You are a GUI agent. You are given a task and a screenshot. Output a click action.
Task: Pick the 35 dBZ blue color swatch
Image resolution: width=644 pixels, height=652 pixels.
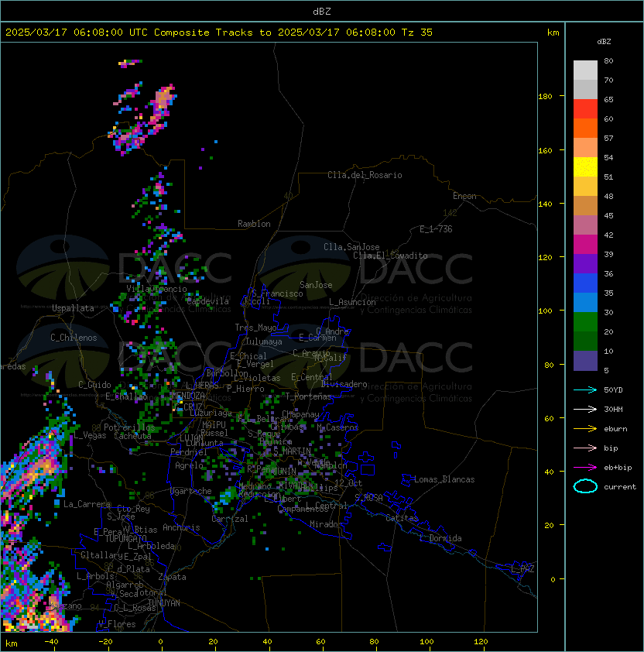click(585, 303)
